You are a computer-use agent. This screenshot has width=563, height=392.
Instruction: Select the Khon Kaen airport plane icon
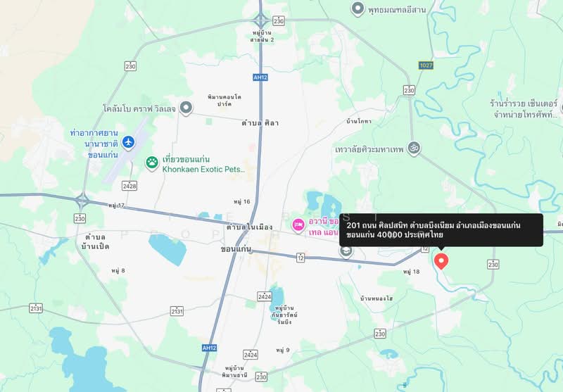coord(128,141)
